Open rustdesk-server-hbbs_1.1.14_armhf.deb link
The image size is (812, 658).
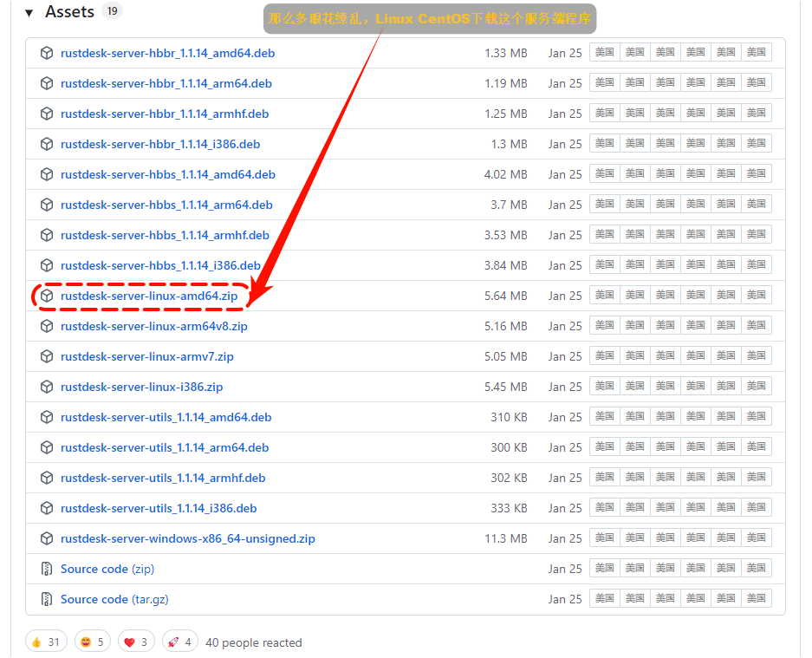tap(165, 235)
